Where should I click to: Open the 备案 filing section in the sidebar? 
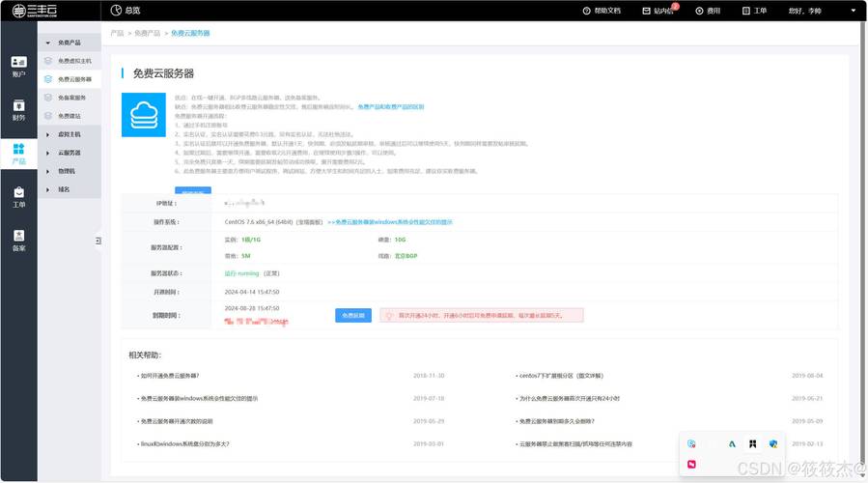point(18,241)
